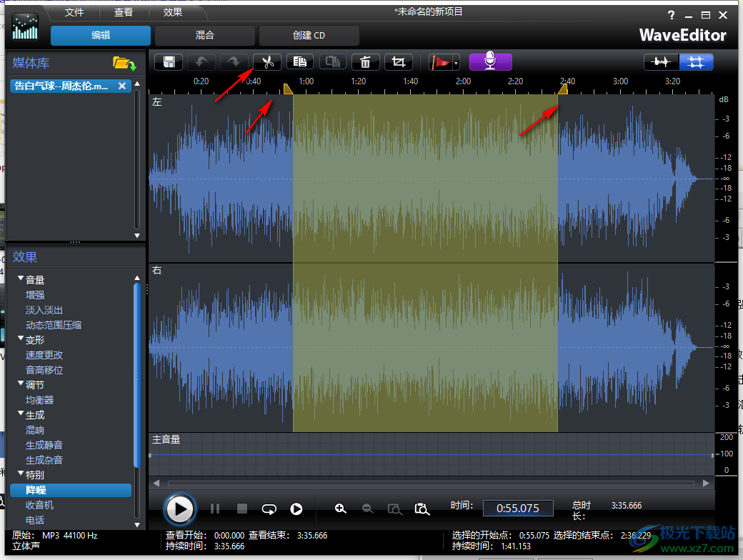The width and height of the screenshot is (743, 560).
Task: Click the copy icon in the toolbar
Action: click(300, 62)
